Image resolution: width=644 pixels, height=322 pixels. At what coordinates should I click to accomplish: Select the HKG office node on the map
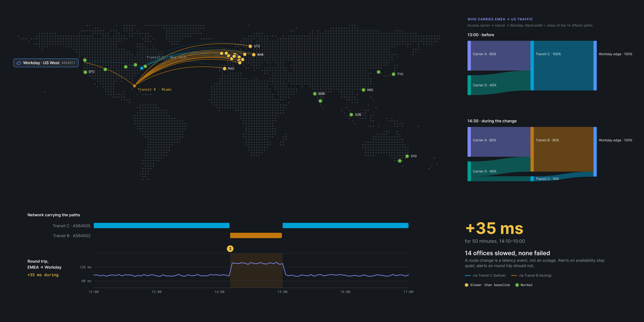click(363, 90)
